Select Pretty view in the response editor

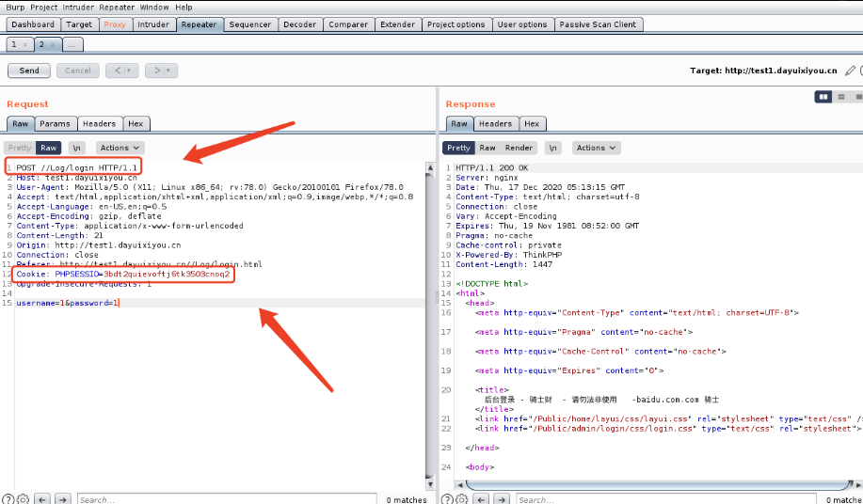click(458, 148)
